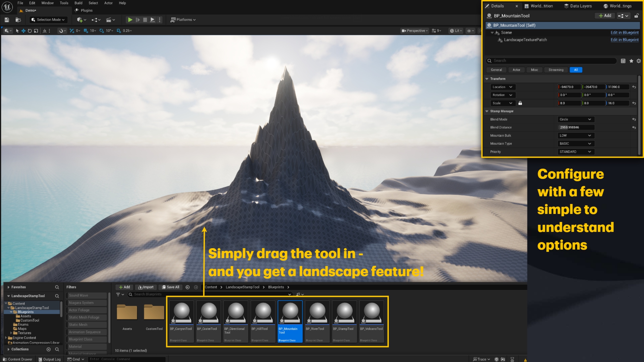This screenshot has height=362, width=644.
Task: Select the All filter in Details
Action: 576,70
